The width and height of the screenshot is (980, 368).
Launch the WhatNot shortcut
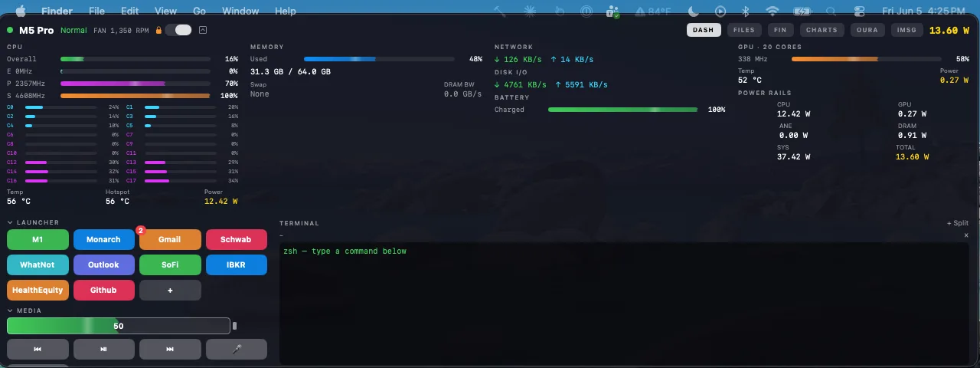click(x=38, y=264)
